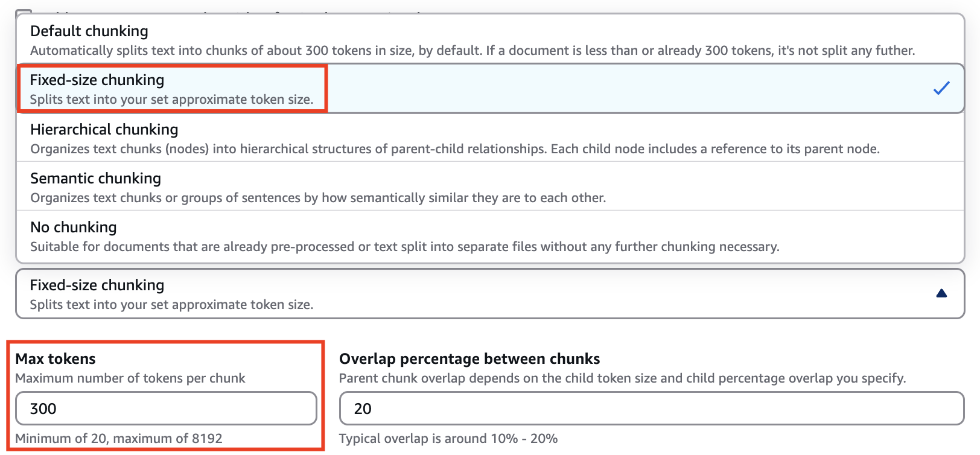Screen dimensions: 980x455
Task: Select the description text under Default chunking
Action: click(473, 51)
